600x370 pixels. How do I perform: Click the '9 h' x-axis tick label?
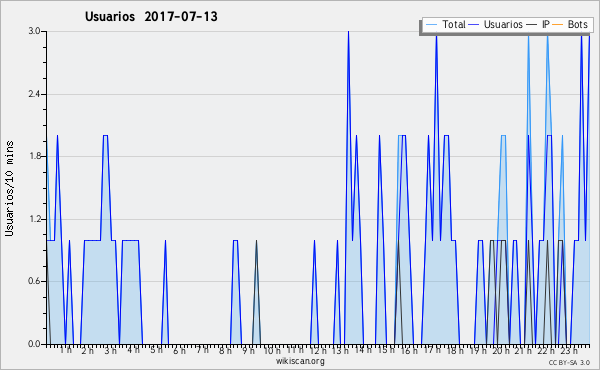(248, 350)
